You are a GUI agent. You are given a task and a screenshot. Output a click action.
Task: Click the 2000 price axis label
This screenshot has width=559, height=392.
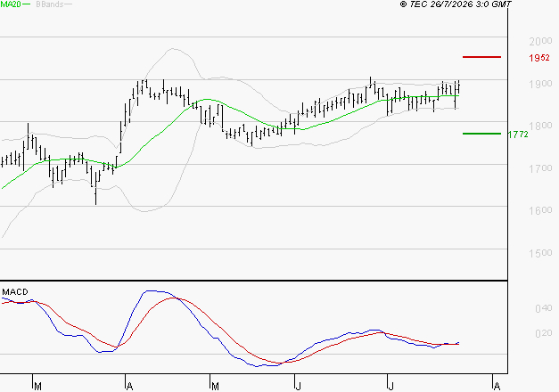(x=540, y=41)
